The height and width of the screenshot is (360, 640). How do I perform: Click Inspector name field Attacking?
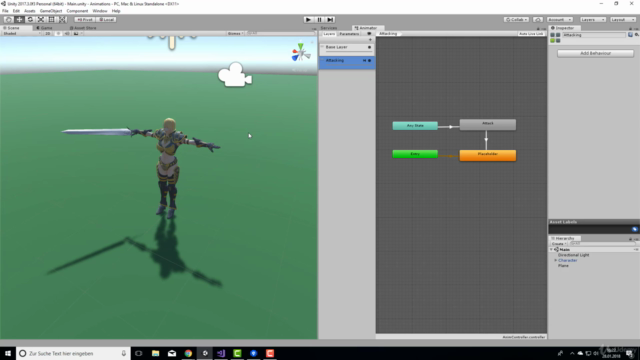pyautogui.click(x=594, y=35)
